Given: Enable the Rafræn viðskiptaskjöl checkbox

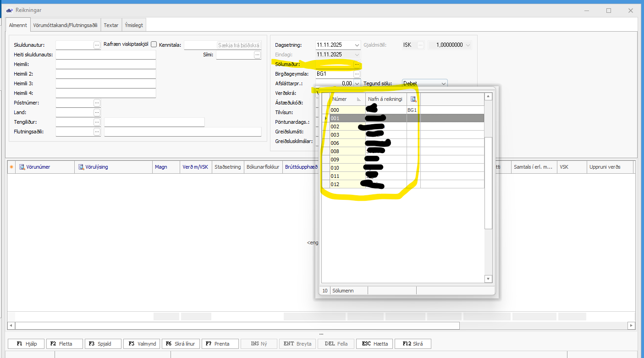Looking at the screenshot, I should click(x=154, y=44).
